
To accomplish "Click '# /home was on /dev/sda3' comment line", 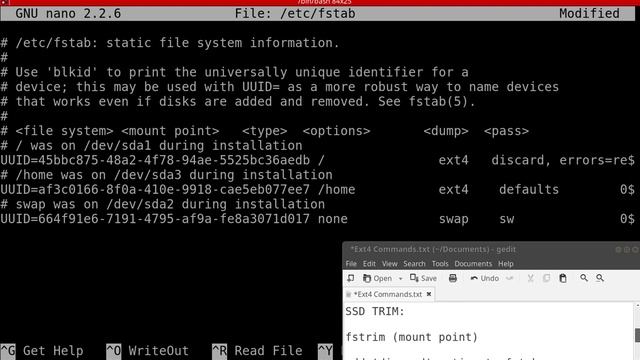I will [167, 175].
